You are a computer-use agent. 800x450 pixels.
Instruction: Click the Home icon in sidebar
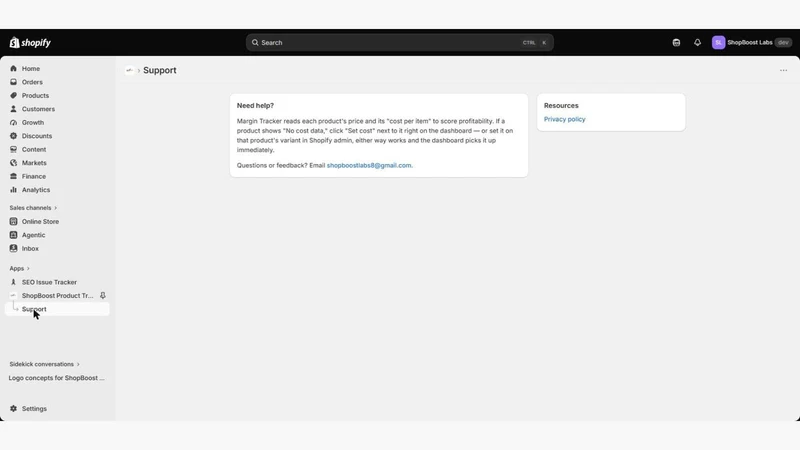[13, 68]
